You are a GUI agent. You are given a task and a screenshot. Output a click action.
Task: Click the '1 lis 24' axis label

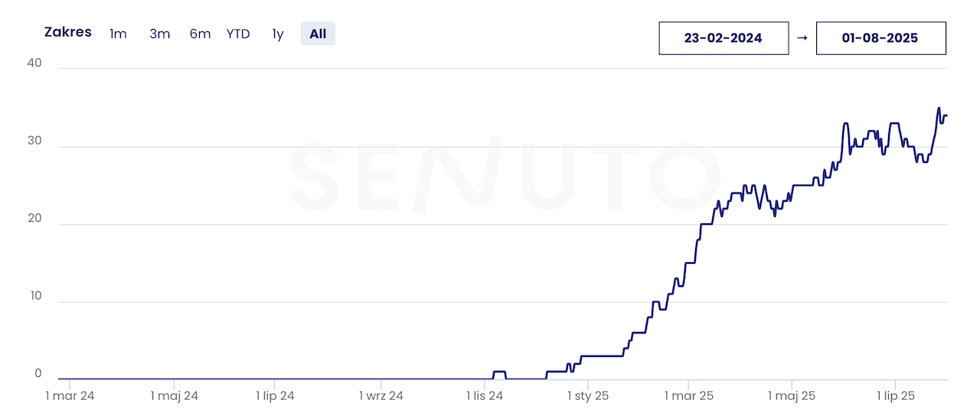(485, 396)
